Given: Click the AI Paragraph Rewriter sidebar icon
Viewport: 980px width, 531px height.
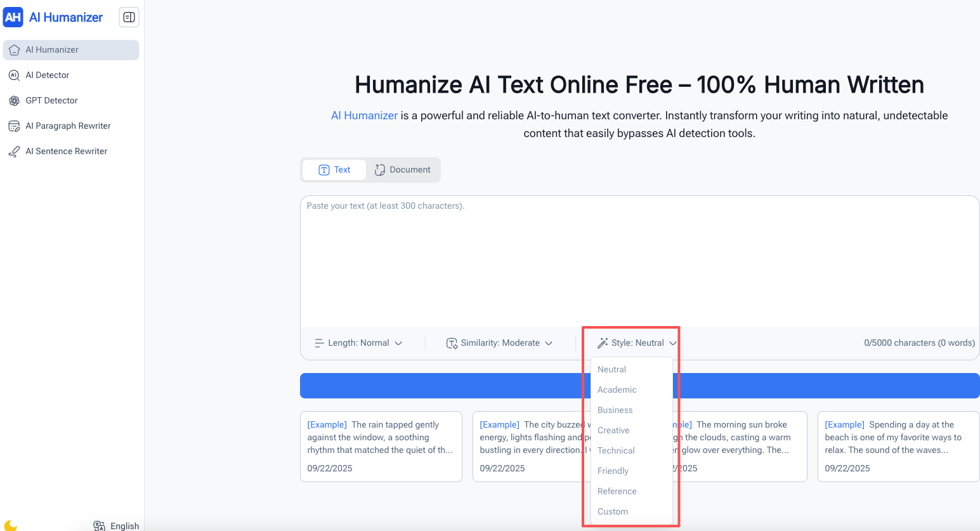Looking at the screenshot, I should coord(14,126).
